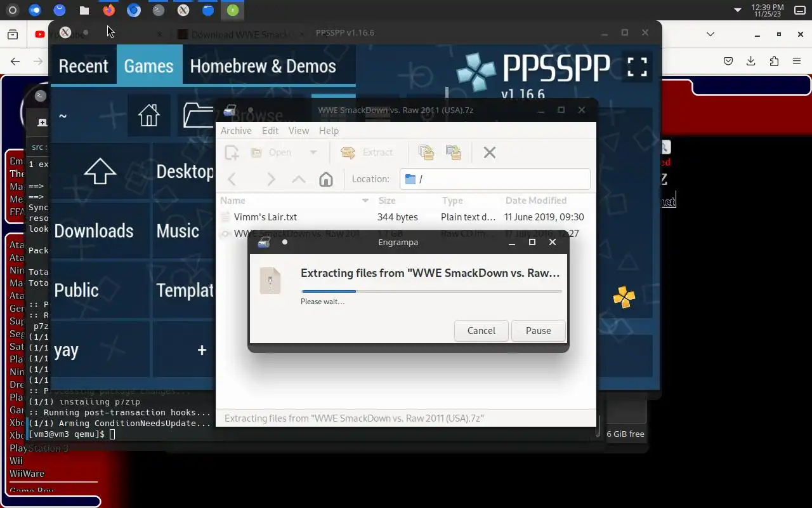Click the add folder to archive icon
The image size is (812, 508).
click(454, 152)
